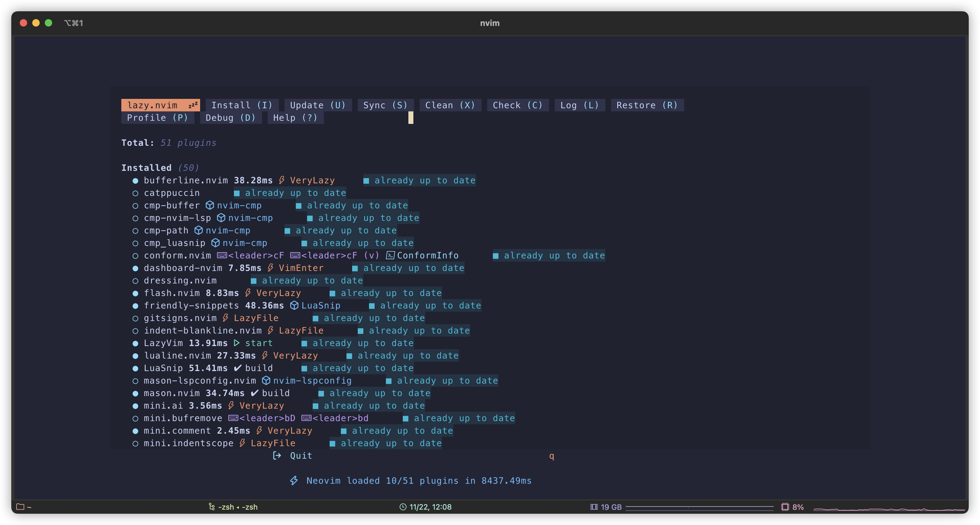Select the Profile (P) tab
980x525 pixels.
point(158,117)
